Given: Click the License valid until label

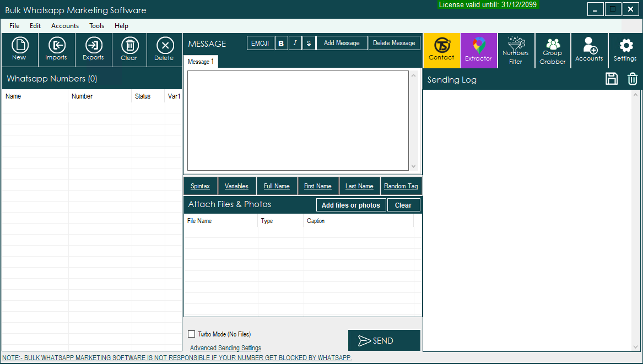Looking at the screenshot, I should coord(488,4).
